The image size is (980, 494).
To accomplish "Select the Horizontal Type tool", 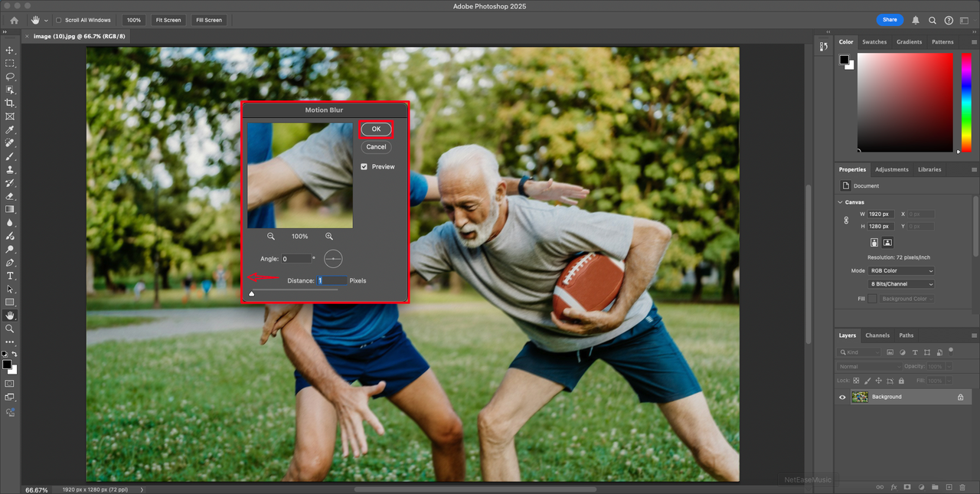I will (x=10, y=276).
